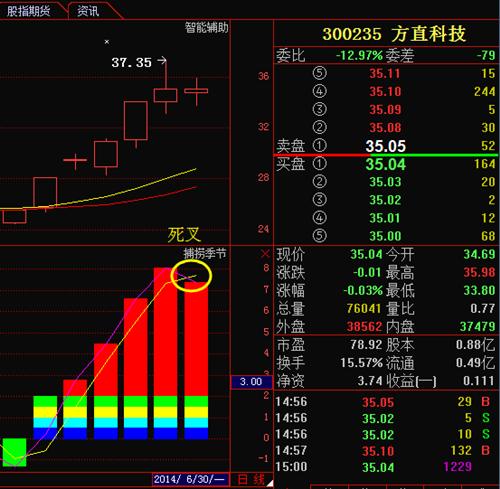Click sell level 3 price 35.09
Viewport: 500px width, 489px height.
[x=385, y=109]
